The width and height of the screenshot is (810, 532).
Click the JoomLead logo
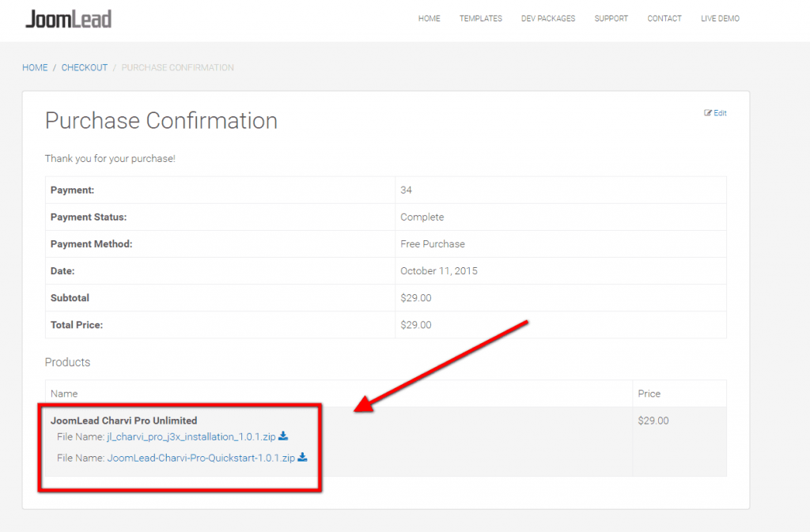pos(69,18)
